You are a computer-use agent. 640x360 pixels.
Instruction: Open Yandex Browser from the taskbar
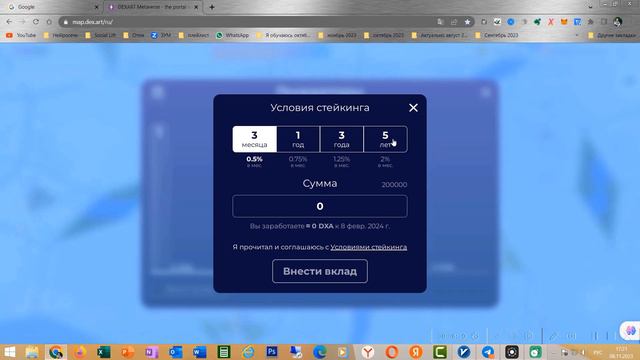tap(368, 352)
